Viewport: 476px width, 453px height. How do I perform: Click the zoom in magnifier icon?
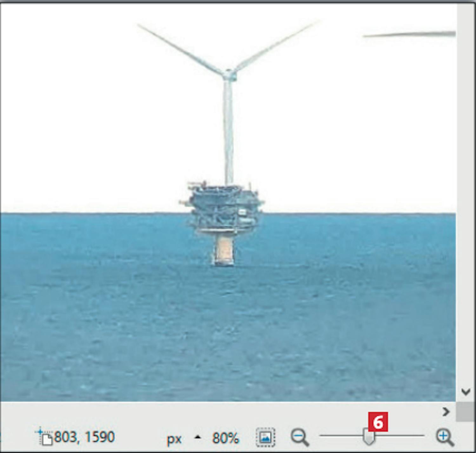445,437
